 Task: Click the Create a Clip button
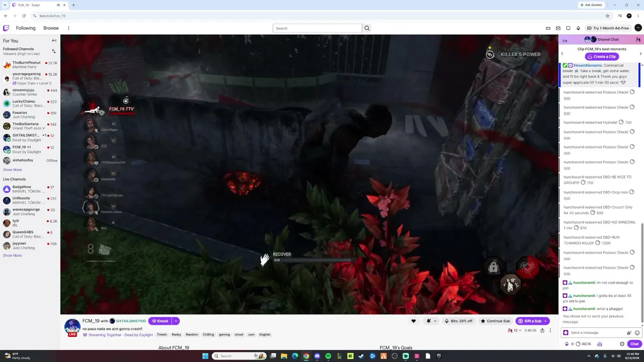601,56
